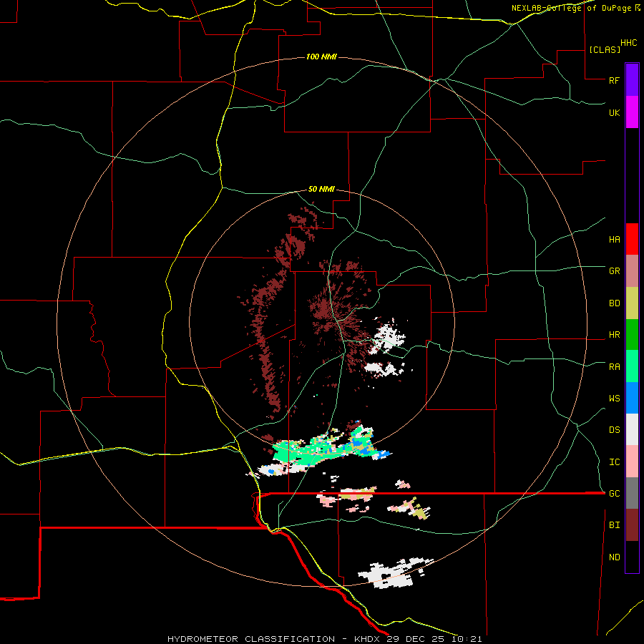Click the 50 NMI range ring label
The height and width of the screenshot is (644, 644).
(x=321, y=190)
